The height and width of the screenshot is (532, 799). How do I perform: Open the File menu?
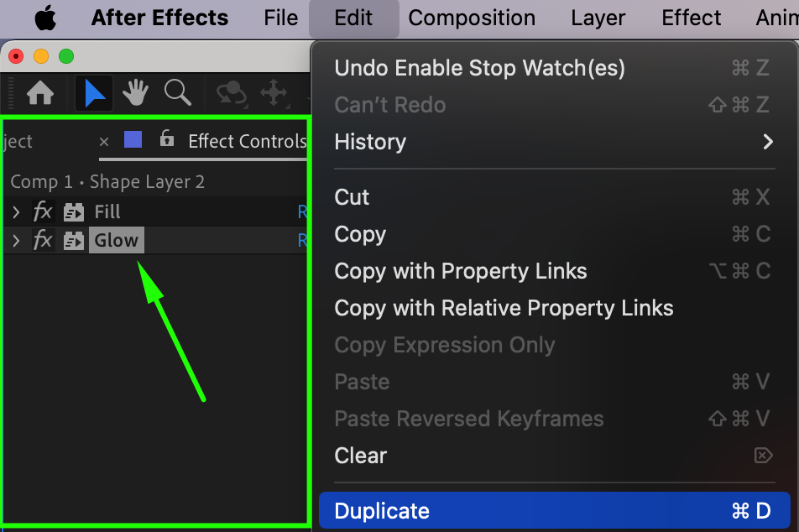281,18
